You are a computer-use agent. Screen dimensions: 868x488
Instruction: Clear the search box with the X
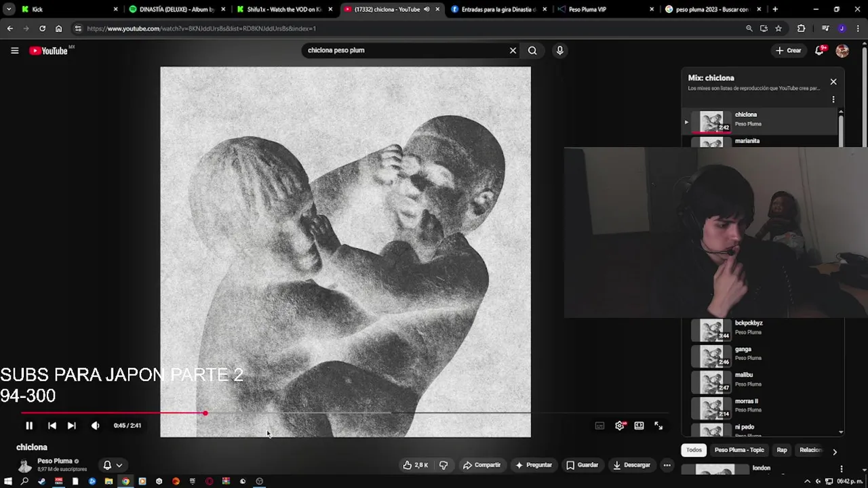(x=513, y=50)
